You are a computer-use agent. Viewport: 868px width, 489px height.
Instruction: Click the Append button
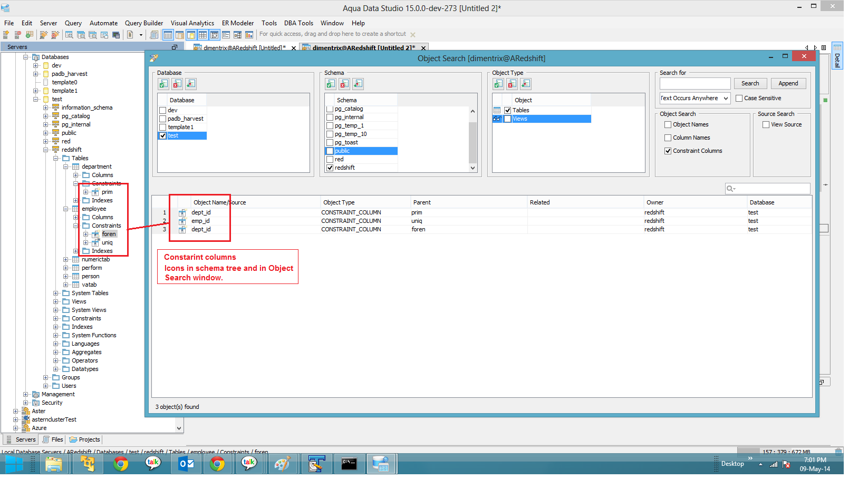pyautogui.click(x=788, y=83)
